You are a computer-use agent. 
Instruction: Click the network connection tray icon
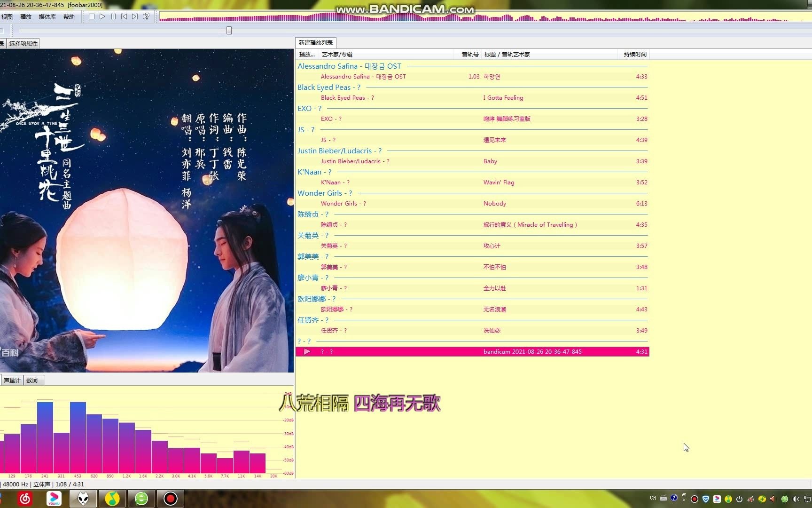[807, 499]
